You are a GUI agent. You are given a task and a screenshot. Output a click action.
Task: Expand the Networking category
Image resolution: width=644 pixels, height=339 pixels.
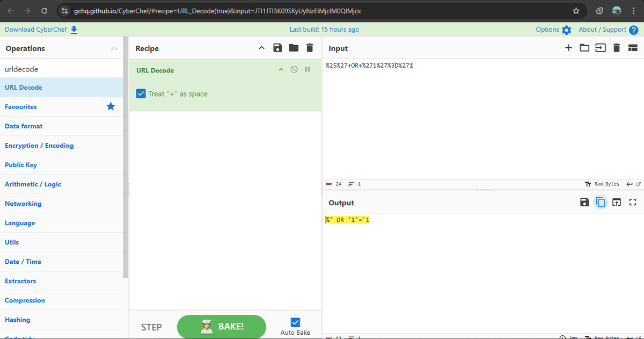click(x=62, y=204)
